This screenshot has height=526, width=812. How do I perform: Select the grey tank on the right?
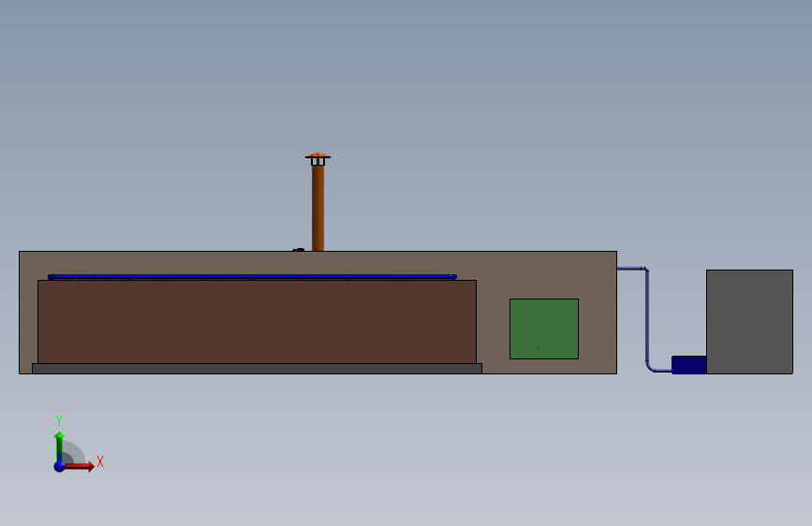[749, 322]
